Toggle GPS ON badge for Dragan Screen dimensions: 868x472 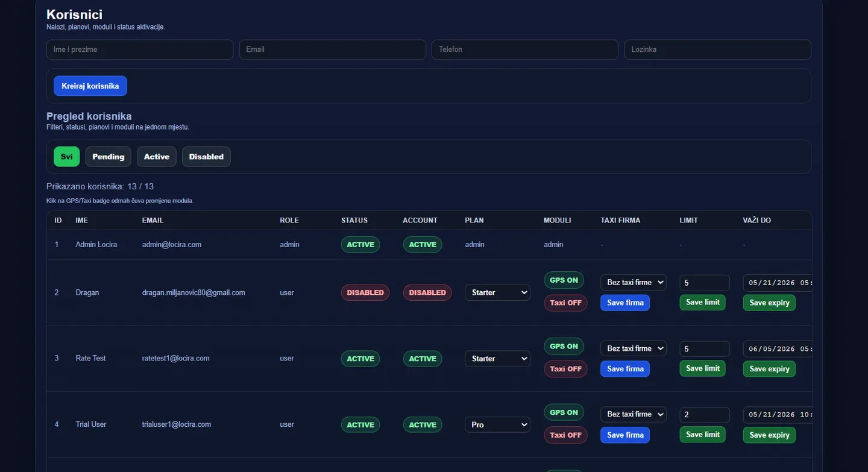[564, 280]
